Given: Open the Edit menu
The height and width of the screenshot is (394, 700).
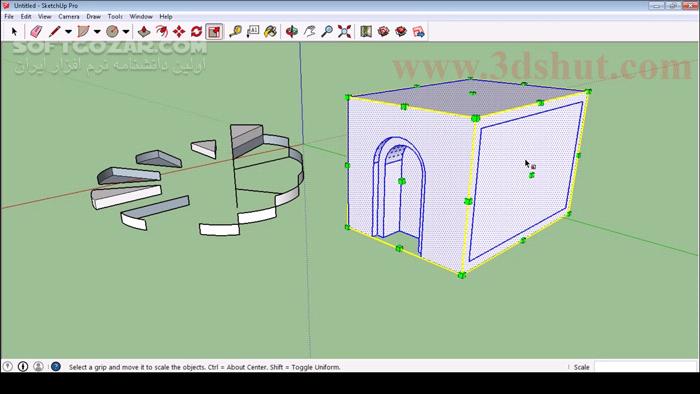Looking at the screenshot, I should [x=26, y=17].
